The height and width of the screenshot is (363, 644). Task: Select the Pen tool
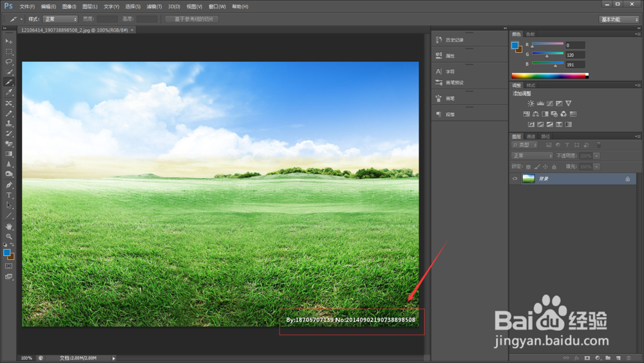click(x=8, y=185)
